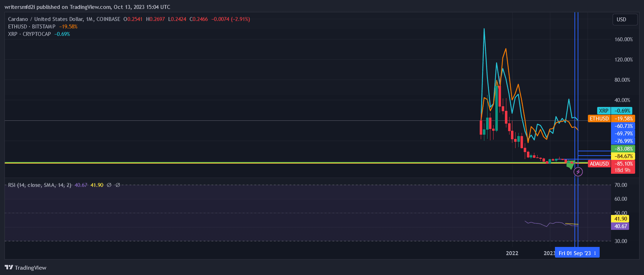The height and width of the screenshot is (275, 644).
Task: Click the TradingView logo icon
Action: pos(9,268)
